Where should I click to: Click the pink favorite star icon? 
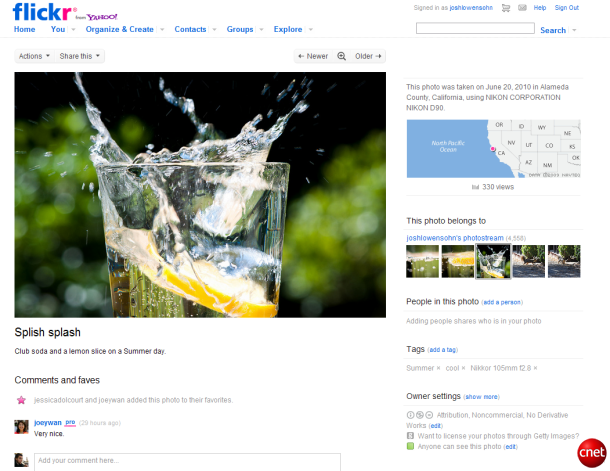(21, 400)
